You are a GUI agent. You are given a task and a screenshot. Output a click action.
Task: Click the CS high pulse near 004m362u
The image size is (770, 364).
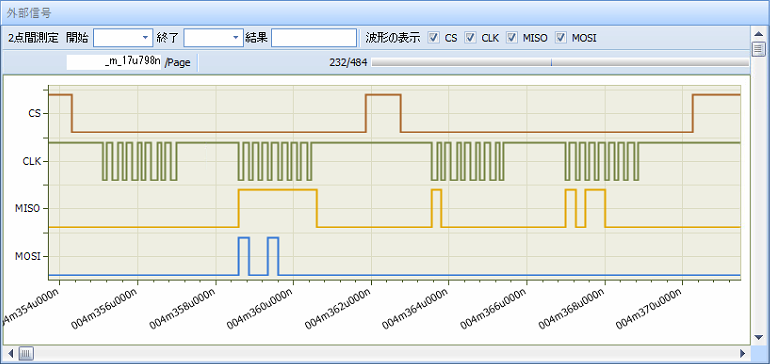[x=383, y=113]
